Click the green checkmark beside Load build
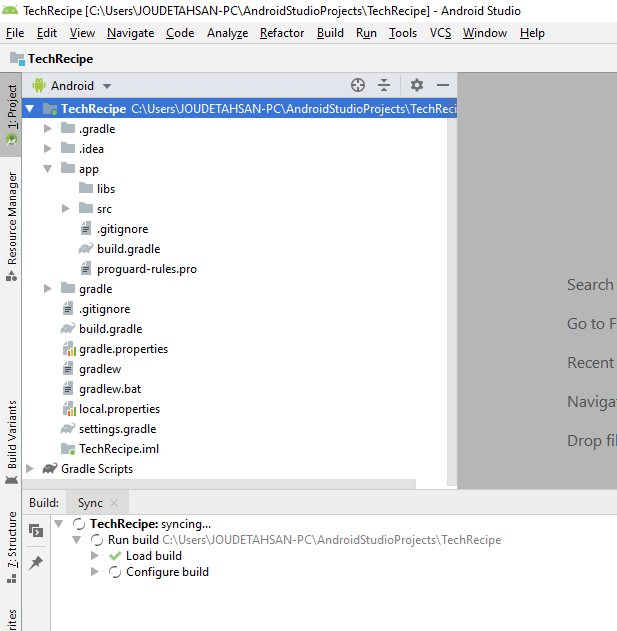 point(115,556)
